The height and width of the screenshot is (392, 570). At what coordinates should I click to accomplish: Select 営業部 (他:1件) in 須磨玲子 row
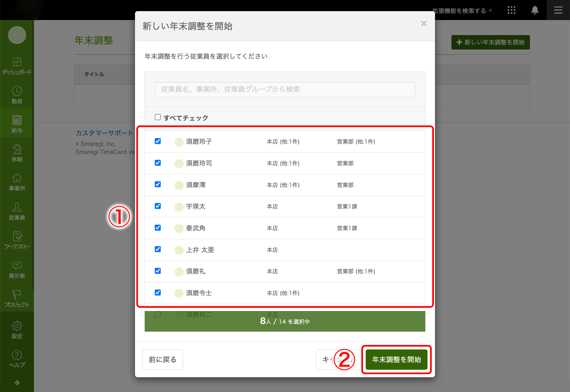[356, 142]
